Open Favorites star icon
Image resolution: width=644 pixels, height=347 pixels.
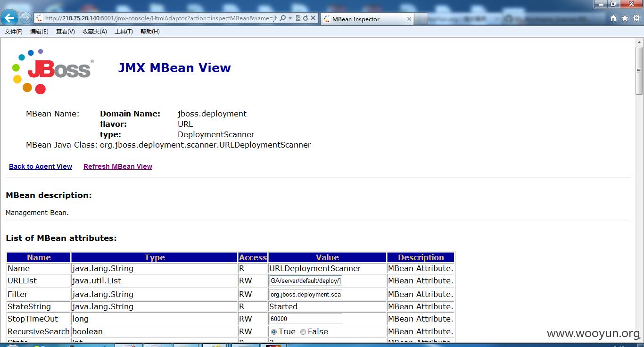[625, 18]
